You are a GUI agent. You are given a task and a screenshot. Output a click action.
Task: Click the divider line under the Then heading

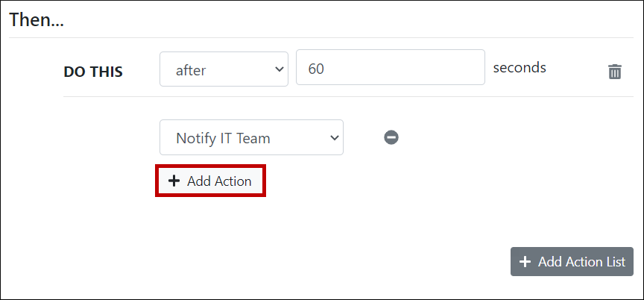[x=321, y=38]
